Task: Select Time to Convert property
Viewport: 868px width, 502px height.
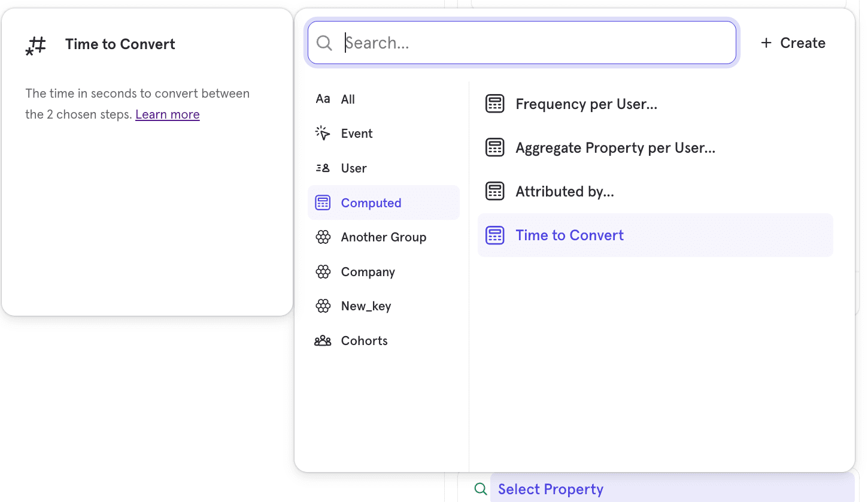Action: (569, 235)
